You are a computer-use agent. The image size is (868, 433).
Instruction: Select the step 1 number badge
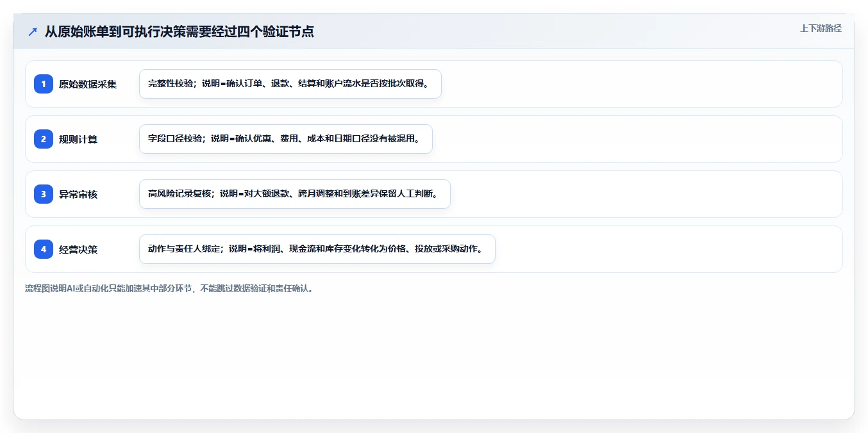(44, 84)
